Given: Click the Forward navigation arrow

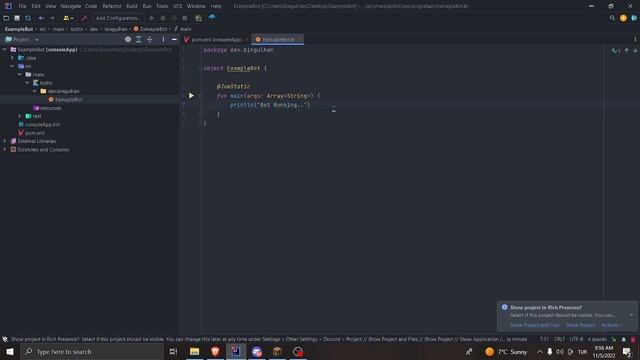Looking at the screenshot, I should (x=52, y=18).
